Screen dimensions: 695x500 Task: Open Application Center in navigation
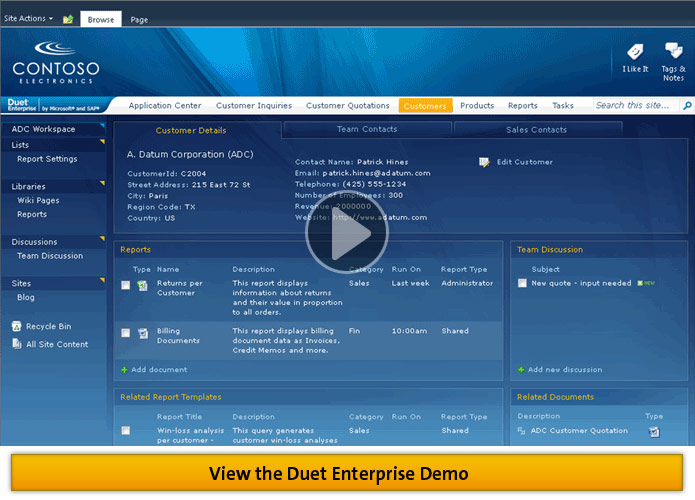point(165,105)
